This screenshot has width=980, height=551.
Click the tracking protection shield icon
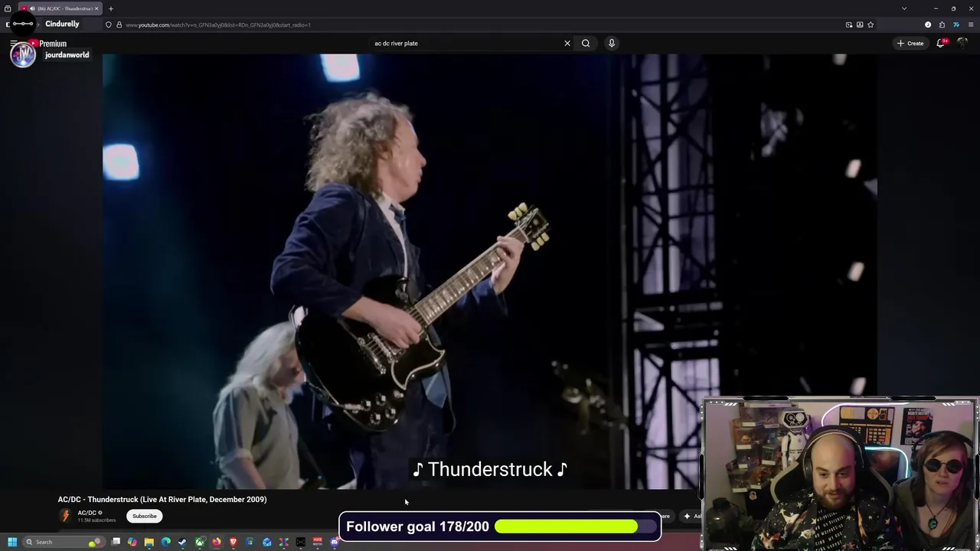pos(108,24)
